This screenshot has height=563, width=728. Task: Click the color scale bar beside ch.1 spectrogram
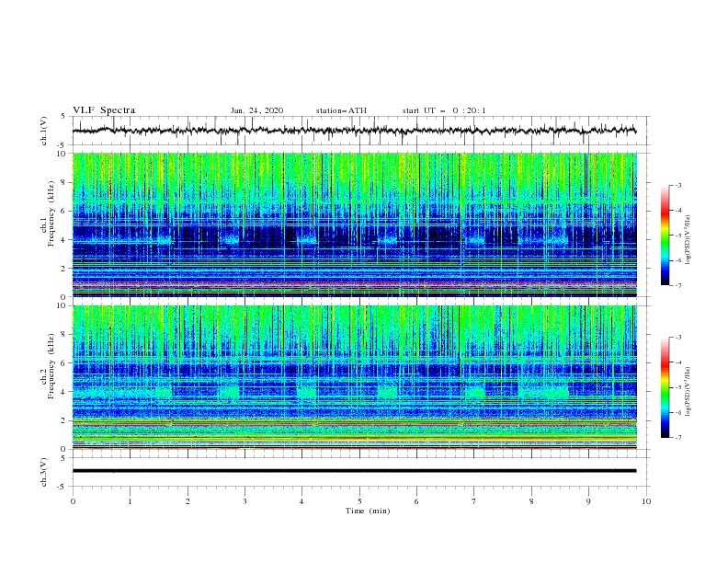pos(665,235)
